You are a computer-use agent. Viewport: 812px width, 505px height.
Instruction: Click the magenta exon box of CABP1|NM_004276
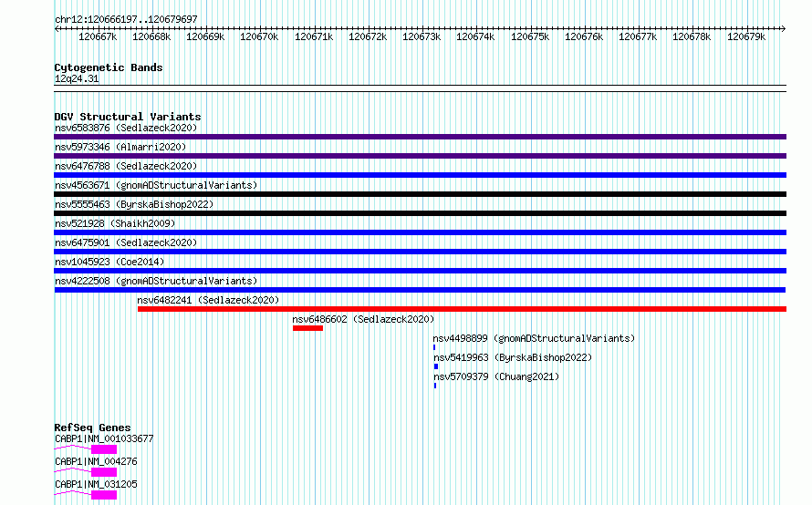(x=104, y=472)
